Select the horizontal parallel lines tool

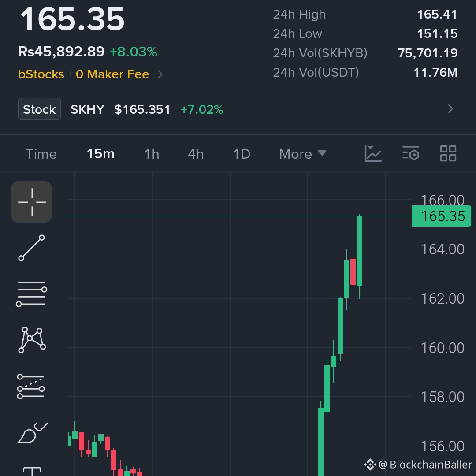tap(32, 294)
